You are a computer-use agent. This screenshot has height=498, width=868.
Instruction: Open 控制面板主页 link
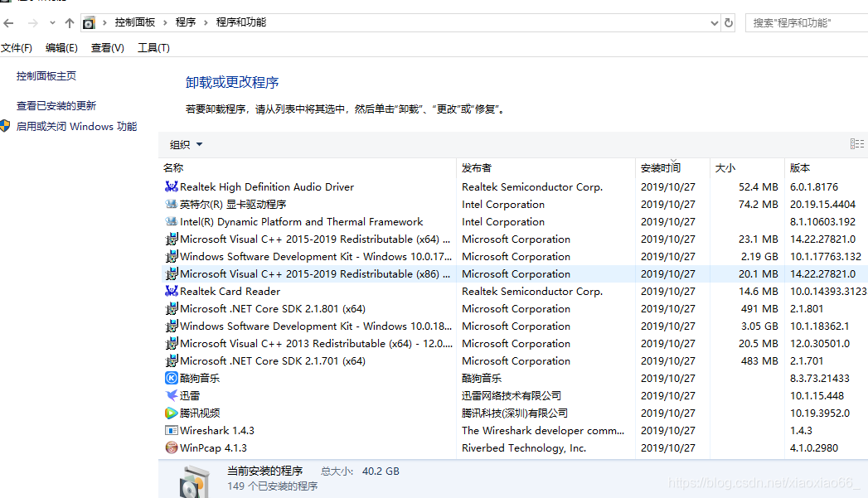pyautogui.click(x=46, y=75)
